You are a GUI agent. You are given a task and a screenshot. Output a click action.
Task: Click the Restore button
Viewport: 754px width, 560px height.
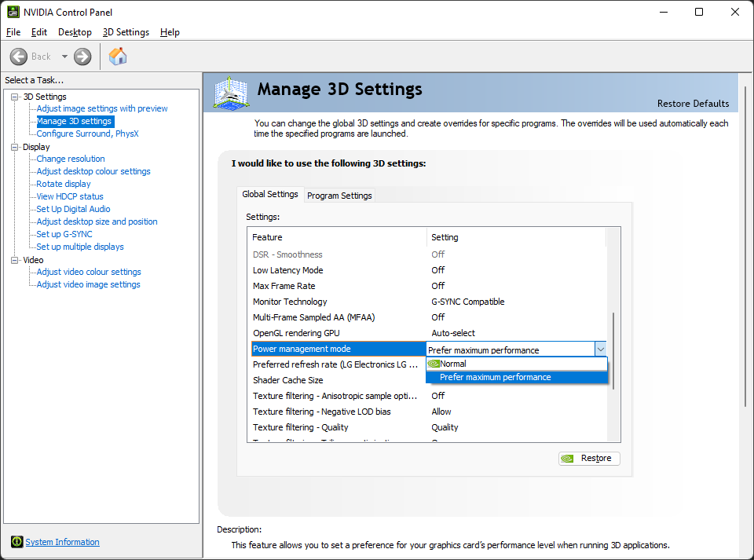click(x=589, y=459)
